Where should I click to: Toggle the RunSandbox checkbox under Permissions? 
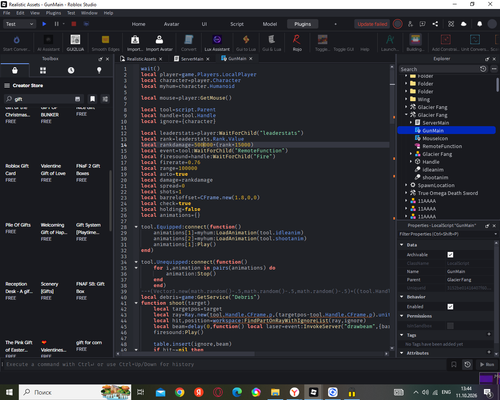(450, 326)
